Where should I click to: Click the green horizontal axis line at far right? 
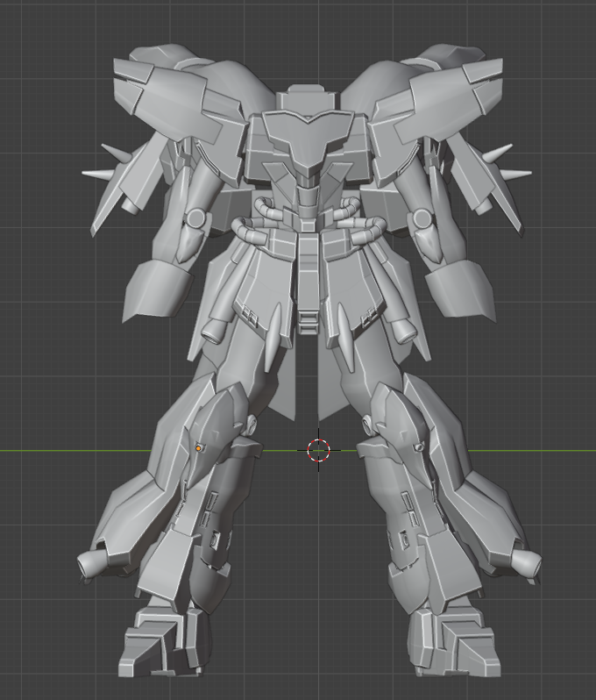(578, 451)
